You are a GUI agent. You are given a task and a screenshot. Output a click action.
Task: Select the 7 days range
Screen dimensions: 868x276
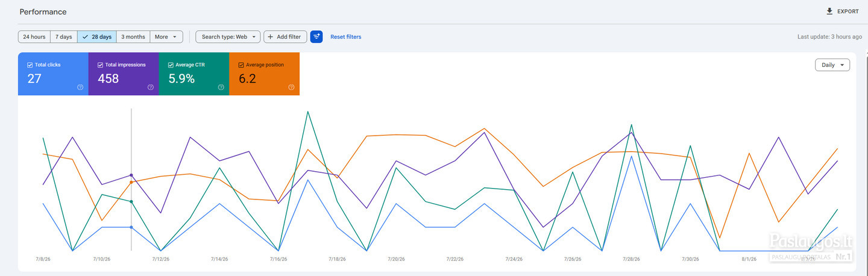pos(64,37)
